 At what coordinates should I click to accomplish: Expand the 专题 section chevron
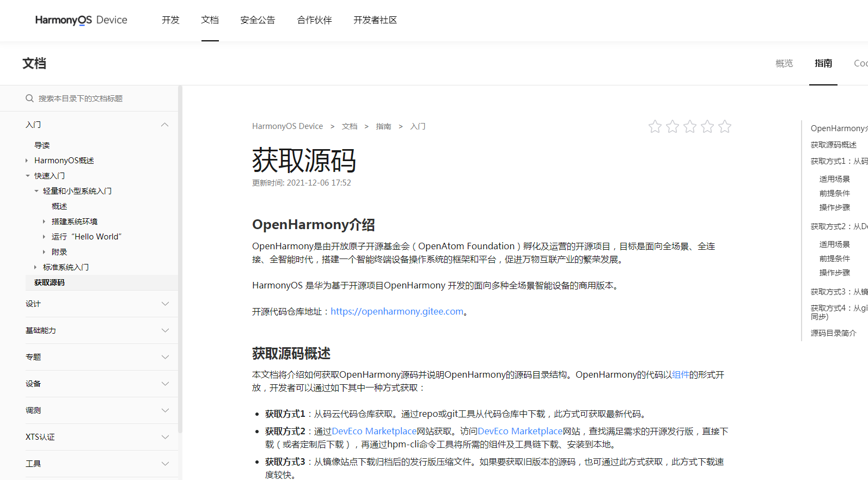(x=165, y=357)
